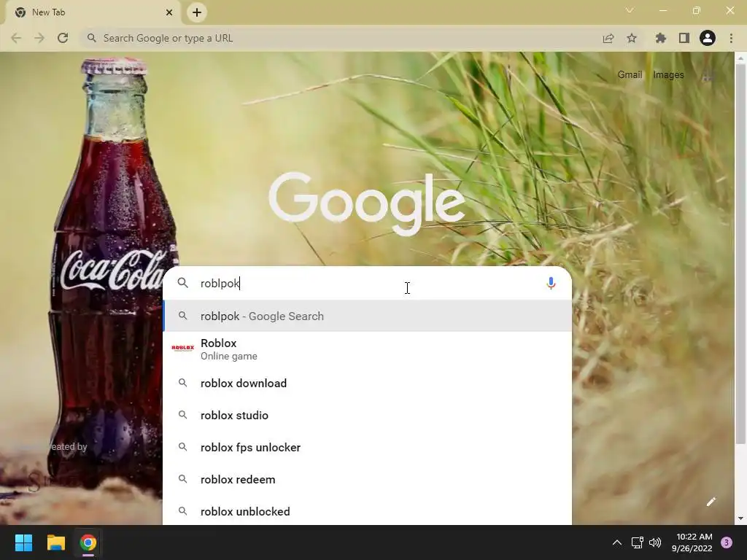The height and width of the screenshot is (560, 747).
Task: Reload the current page
Action: (x=63, y=38)
